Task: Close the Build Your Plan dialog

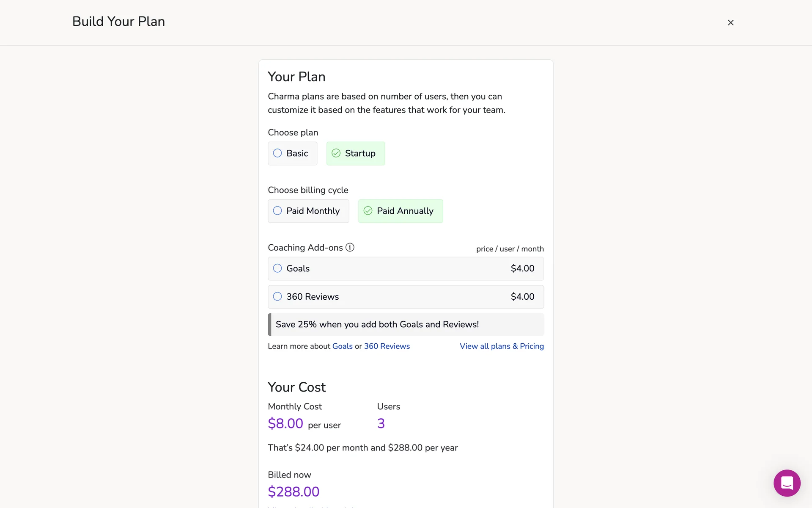Action: (730, 22)
